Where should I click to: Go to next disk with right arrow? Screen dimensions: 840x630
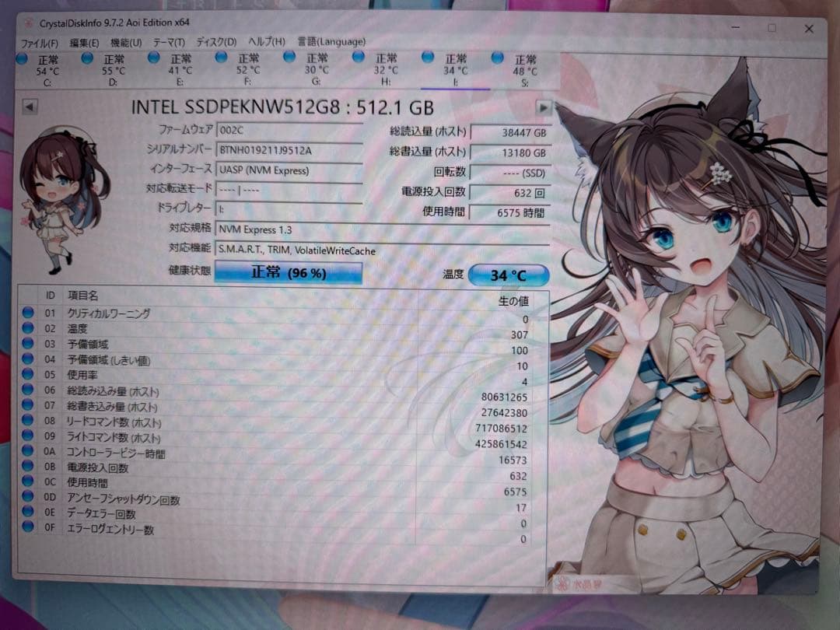point(543,107)
